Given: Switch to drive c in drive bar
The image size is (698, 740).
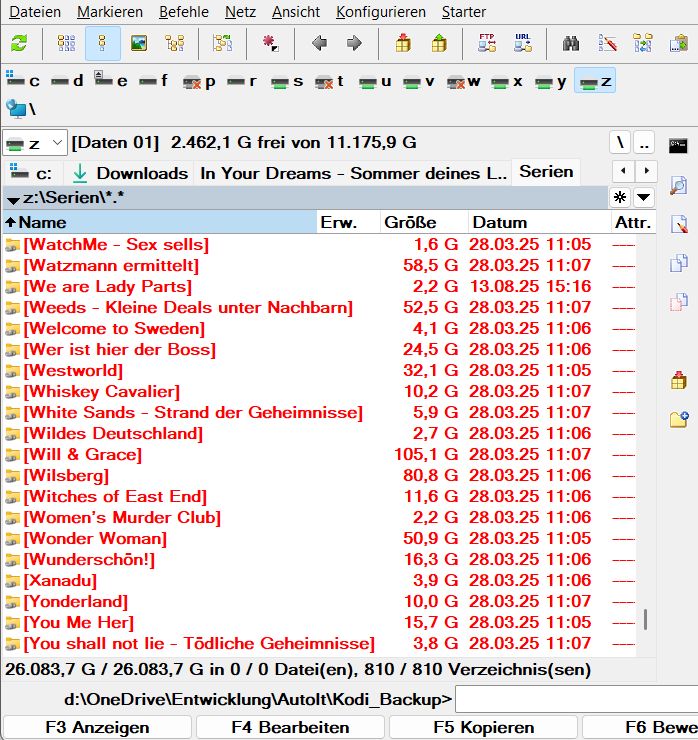Looking at the screenshot, I should [x=23, y=81].
